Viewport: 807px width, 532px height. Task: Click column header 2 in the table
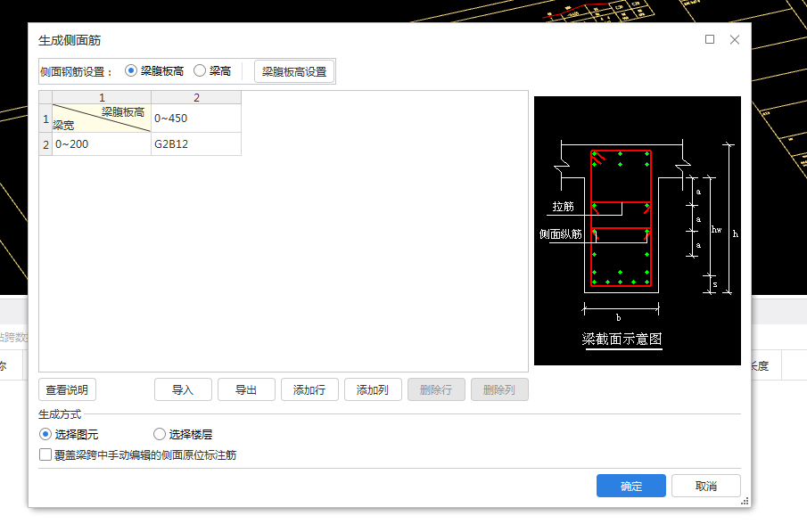pos(196,97)
